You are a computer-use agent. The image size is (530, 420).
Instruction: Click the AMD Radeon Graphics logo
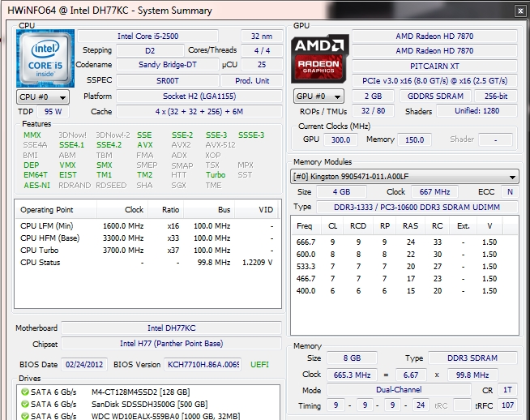click(320, 58)
